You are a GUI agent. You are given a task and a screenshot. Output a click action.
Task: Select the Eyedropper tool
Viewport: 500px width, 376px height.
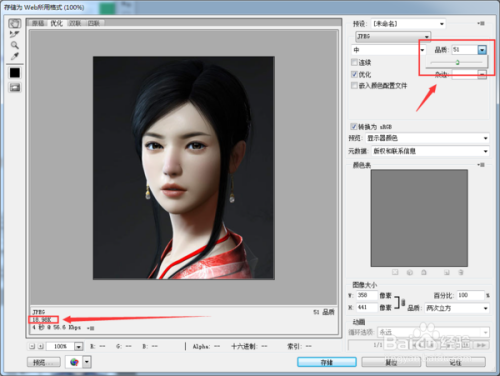[x=15, y=56]
